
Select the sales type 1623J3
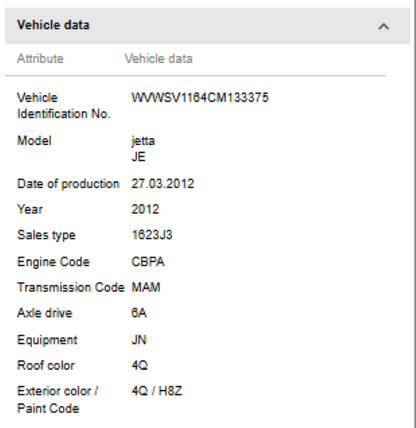point(152,235)
